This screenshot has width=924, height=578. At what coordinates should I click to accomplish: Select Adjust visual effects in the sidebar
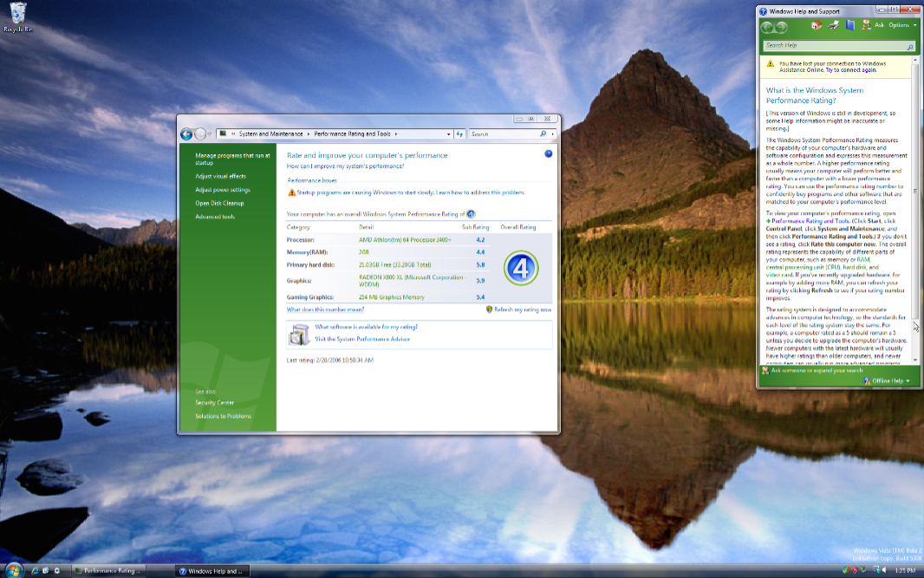(220, 177)
